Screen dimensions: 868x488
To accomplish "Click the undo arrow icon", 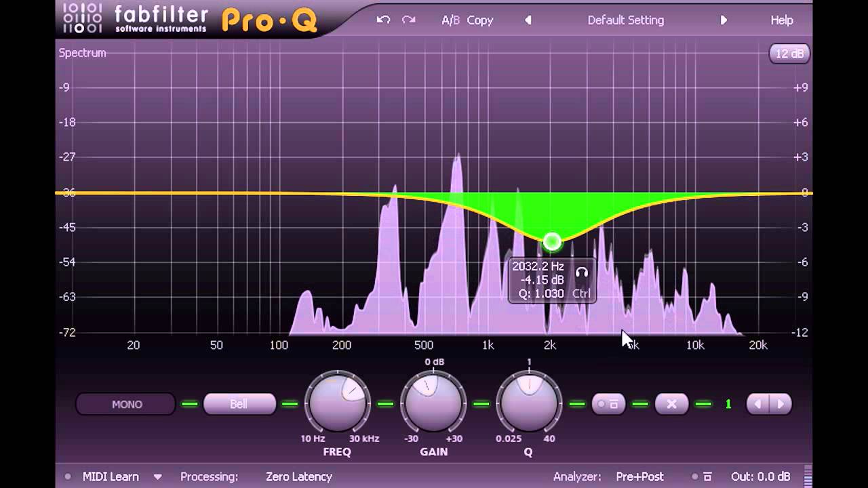I will click(384, 20).
